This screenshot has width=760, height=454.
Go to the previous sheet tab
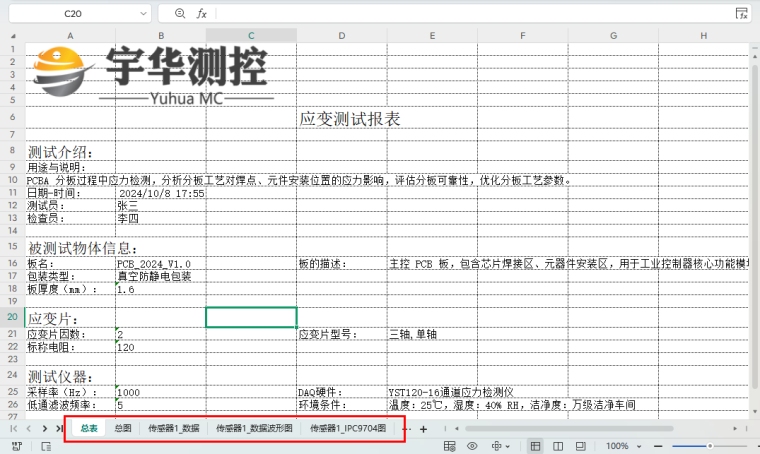(x=29, y=428)
